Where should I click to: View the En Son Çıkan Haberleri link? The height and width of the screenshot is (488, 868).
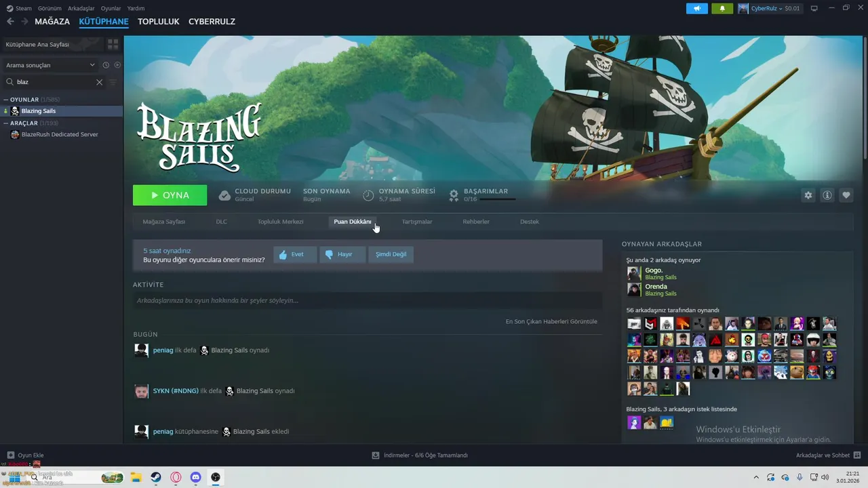pos(551,321)
